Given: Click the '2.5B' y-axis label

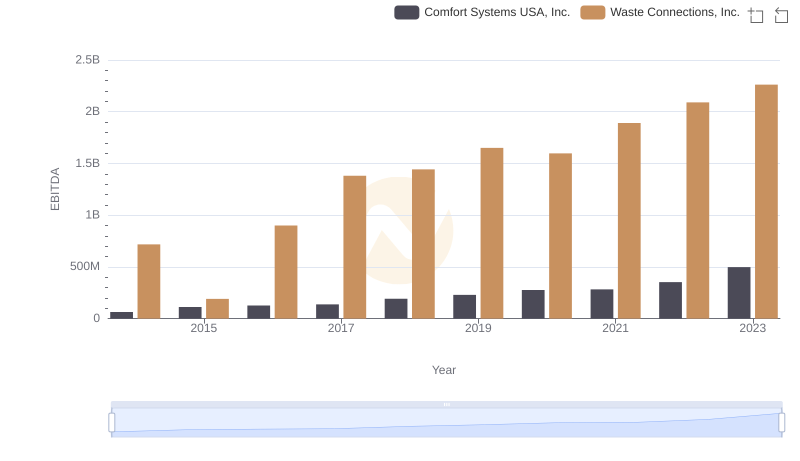Looking at the screenshot, I should (88, 60).
